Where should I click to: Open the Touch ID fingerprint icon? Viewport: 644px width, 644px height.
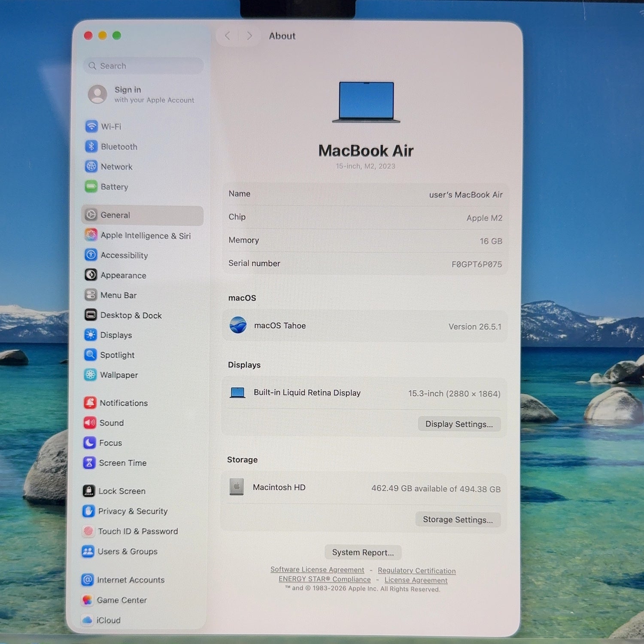[88, 531]
